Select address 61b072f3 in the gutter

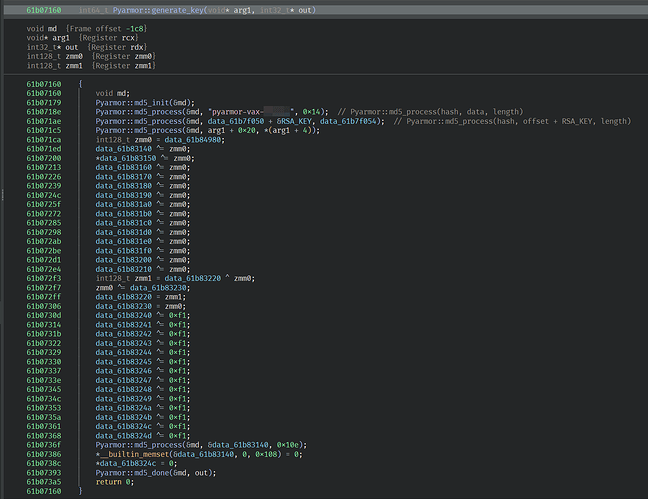(44, 278)
